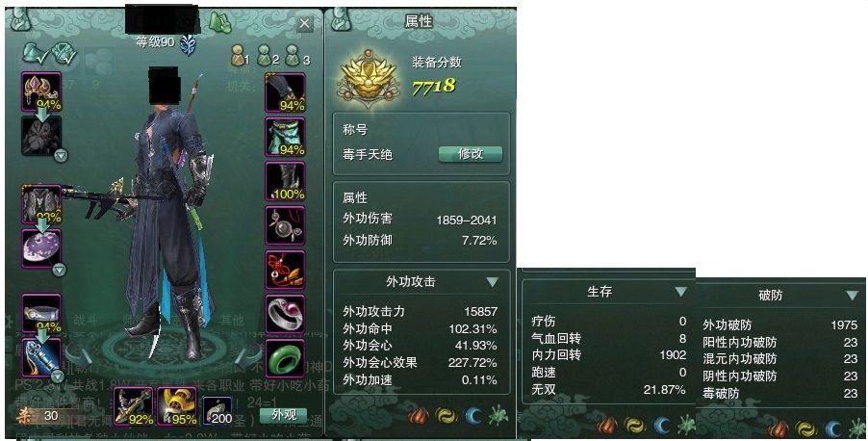This screenshot has width=868, height=441.
Task: Click the ammo slot showing 200
Action: click(x=217, y=410)
